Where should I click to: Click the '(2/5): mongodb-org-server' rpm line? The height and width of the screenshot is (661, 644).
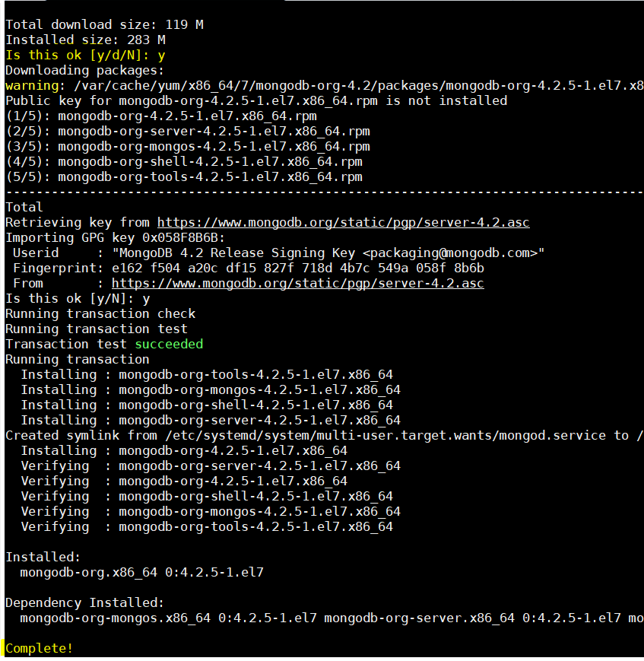pos(188,131)
